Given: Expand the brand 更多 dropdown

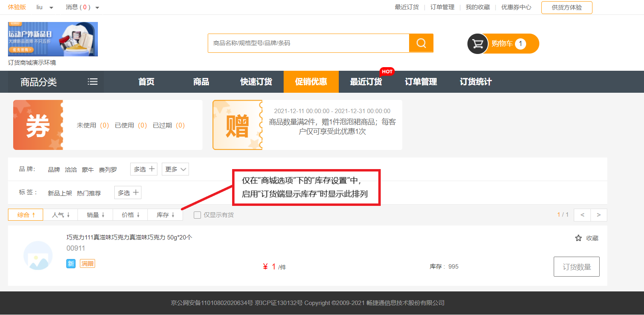Looking at the screenshot, I should 175,169.
